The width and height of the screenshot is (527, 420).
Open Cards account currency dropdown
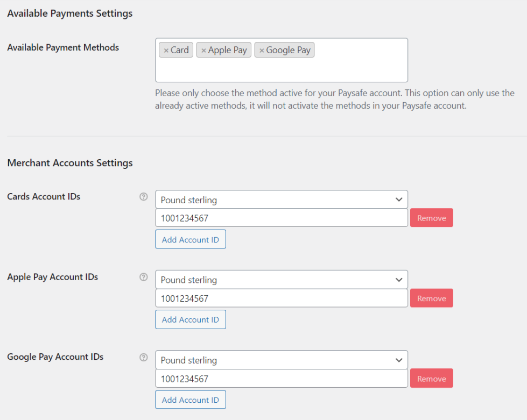(281, 200)
